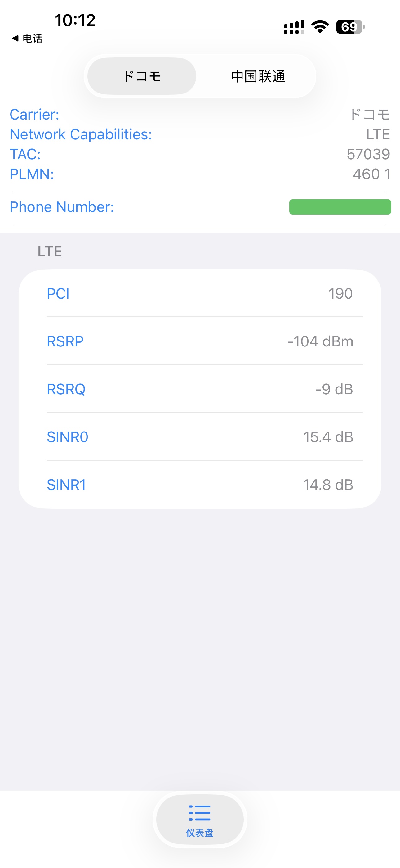
Task: Tap the Wi-Fi status icon
Action: point(320,27)
